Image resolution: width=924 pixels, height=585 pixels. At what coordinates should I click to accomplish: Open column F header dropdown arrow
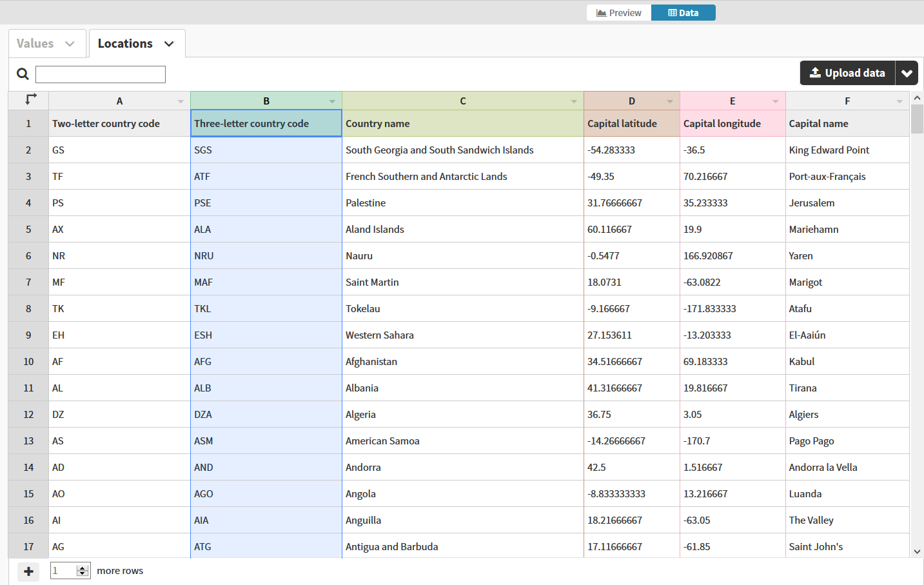(899, 102)
